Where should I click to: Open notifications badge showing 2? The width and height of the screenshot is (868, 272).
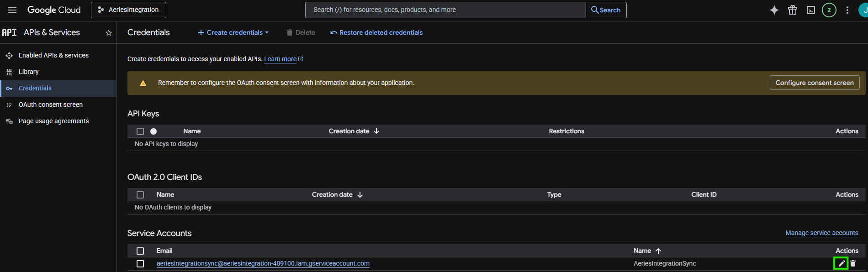(x=829, y=10)
